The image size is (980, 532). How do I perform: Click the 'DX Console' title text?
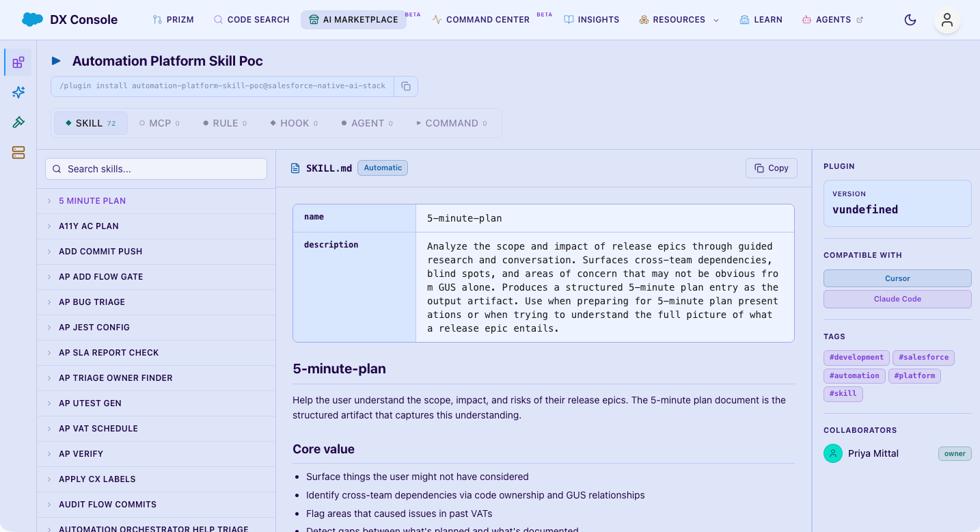pyautogui.click(x=84, y=20)
